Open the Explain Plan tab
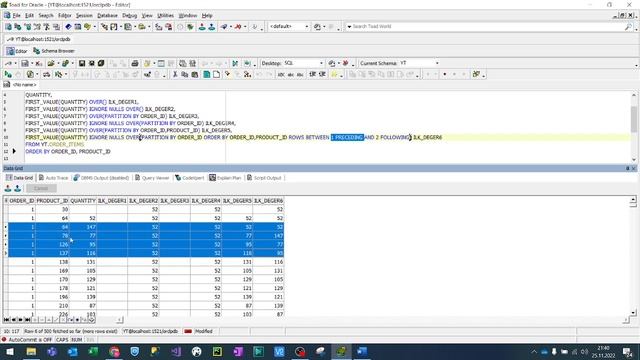This screenshot has height=360, width=640. (225, 178)
